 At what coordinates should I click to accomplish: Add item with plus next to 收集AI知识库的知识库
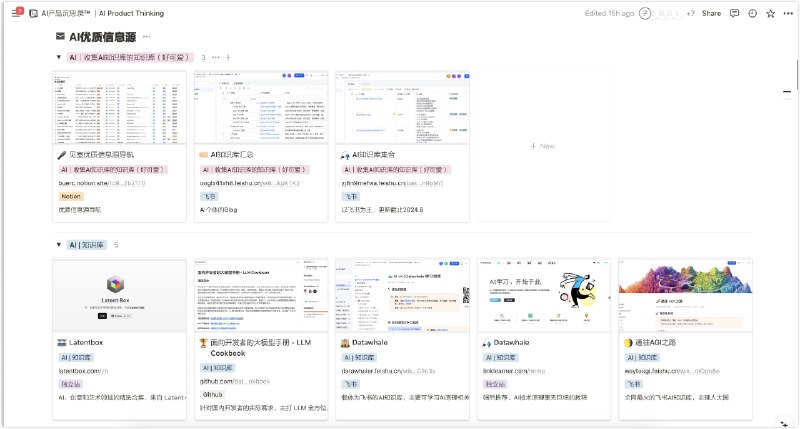(228, 57)
